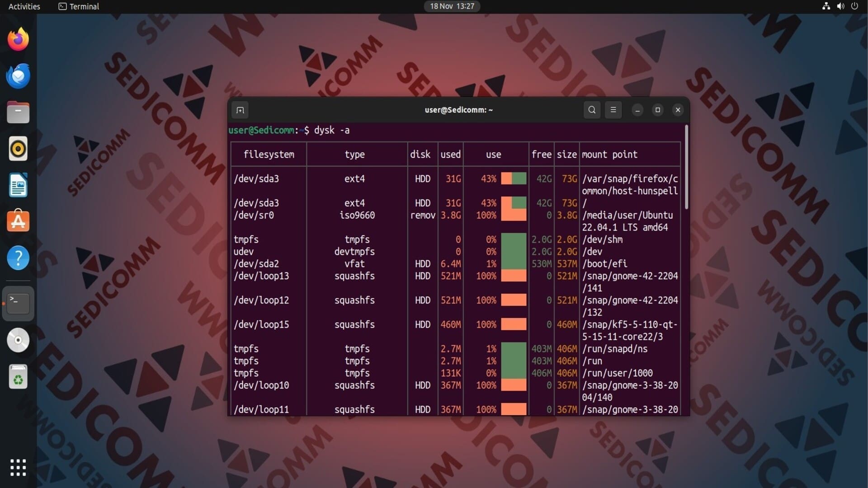Click the 'filesystem' column header
This screenshot has width=868, height=488.
[x=269, y=155]
